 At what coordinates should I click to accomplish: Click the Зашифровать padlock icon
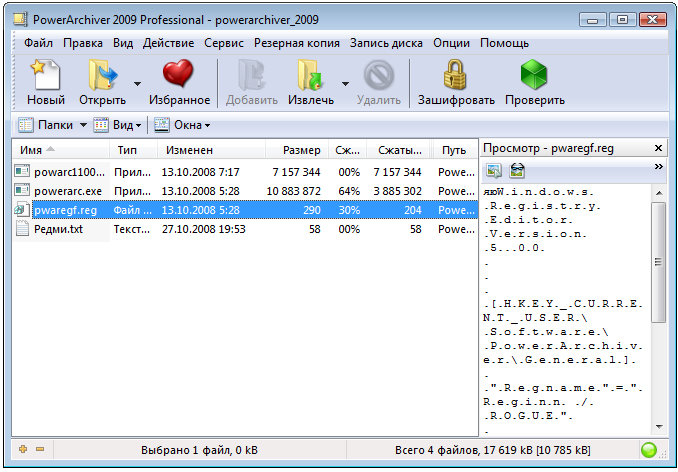click(455, 74)
